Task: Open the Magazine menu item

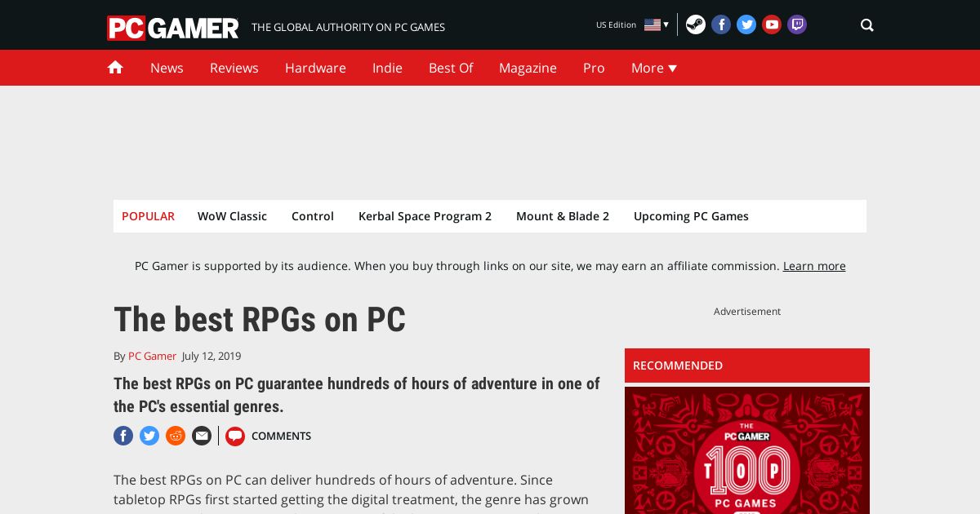Action: click(528, 68)
